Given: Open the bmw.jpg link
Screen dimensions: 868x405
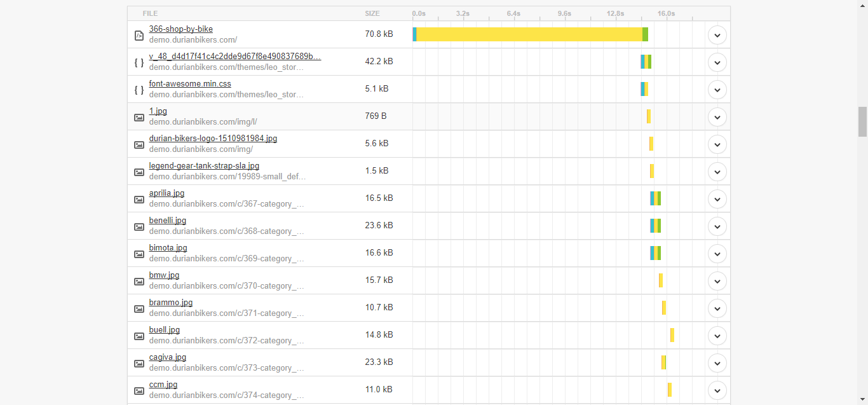Looking at the screenshot, I should point(164,275).
